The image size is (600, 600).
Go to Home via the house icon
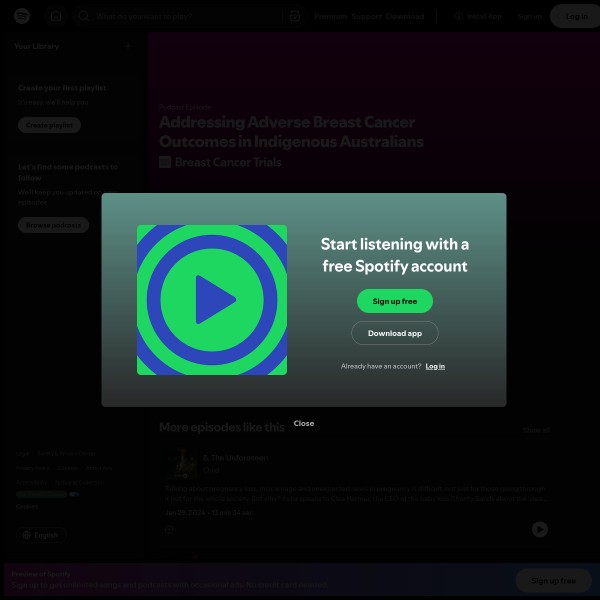coord(56,16)
